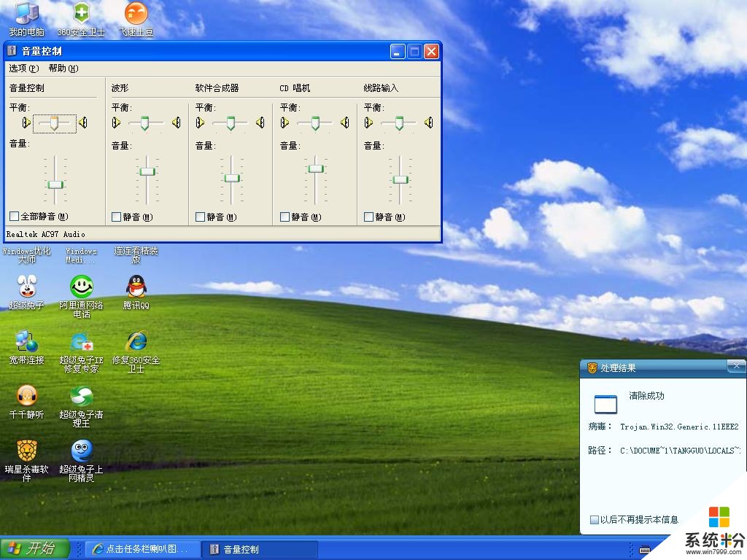Click left speaker icon in CD 唱机 balance

pos(285,122)
